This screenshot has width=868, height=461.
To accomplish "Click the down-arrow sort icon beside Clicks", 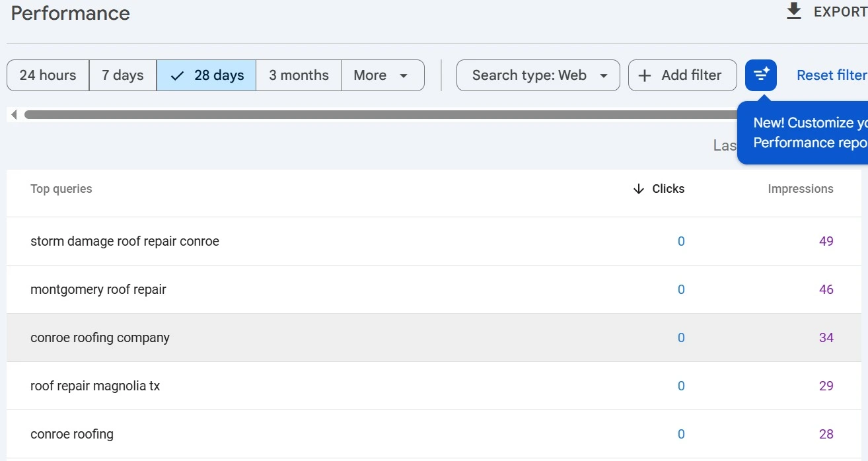I will point(638,189).
